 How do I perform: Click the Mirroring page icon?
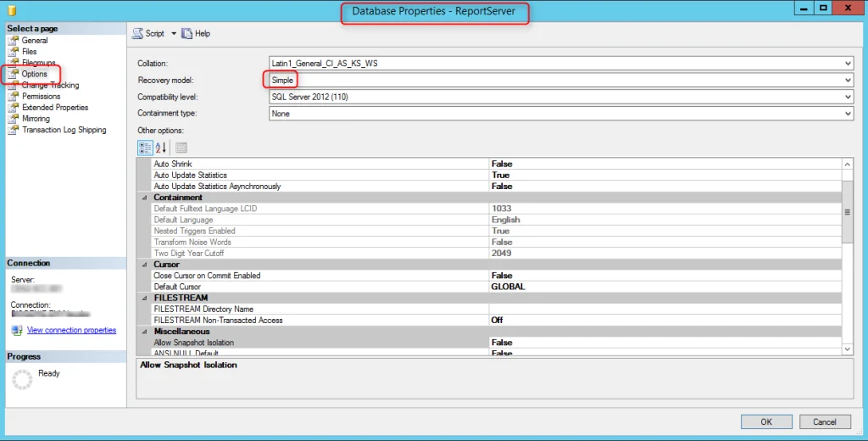click(14, 119)
